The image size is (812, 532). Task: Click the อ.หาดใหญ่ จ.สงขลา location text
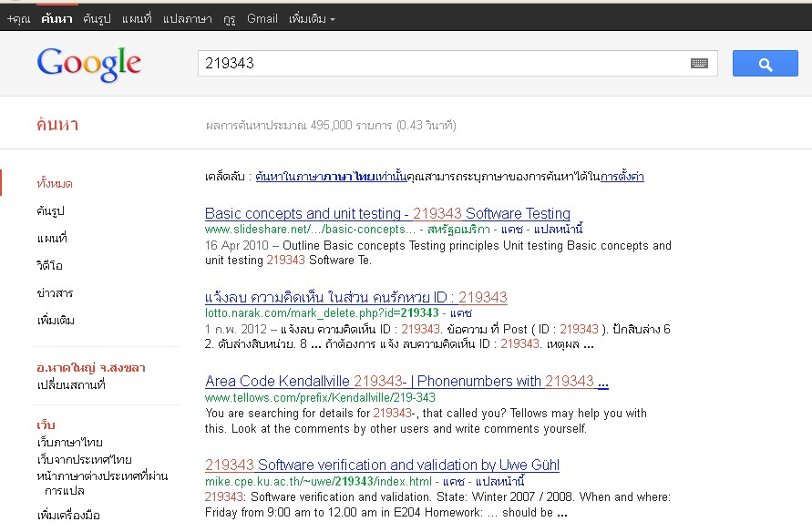(90, 368)
